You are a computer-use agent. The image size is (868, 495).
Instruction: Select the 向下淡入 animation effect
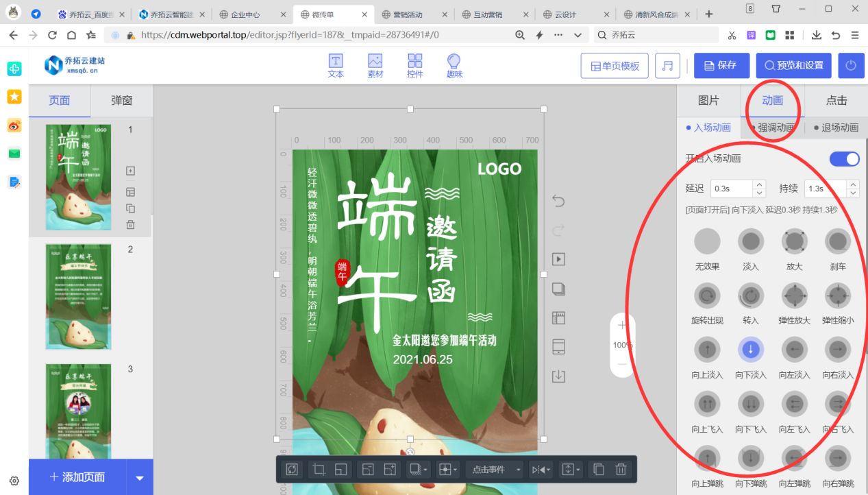point(750,350)
